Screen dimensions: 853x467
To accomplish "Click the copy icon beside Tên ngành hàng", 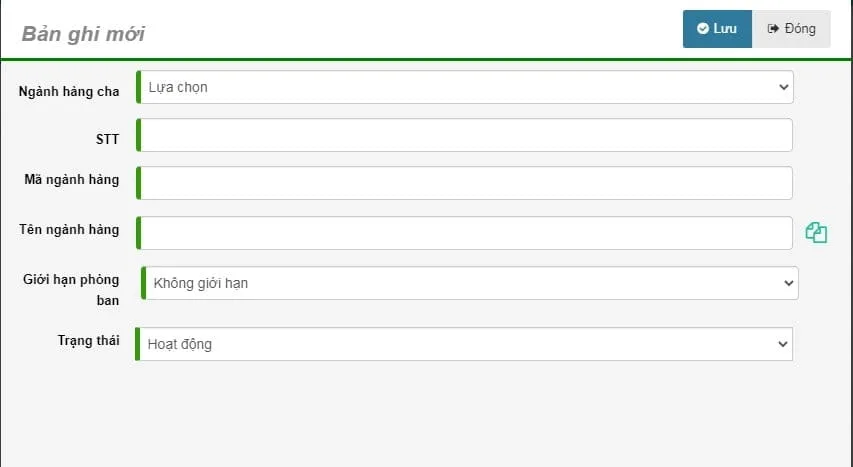I will (816, 232).
